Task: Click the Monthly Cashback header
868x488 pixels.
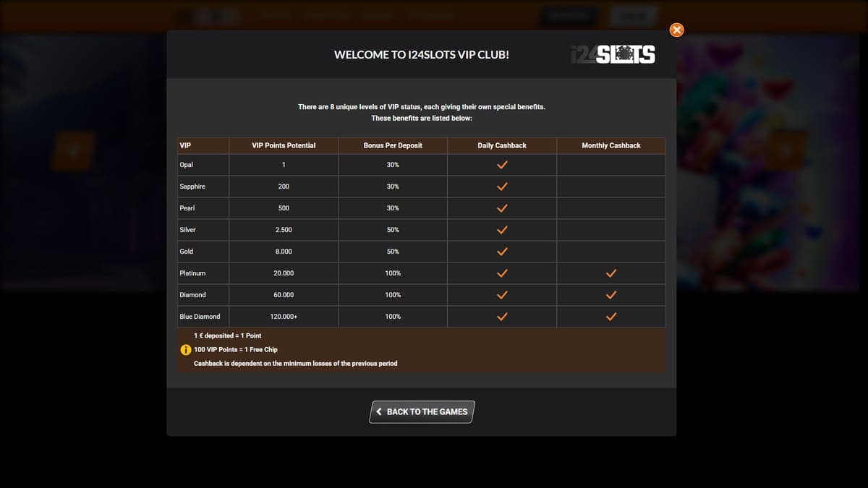Action: click(x=611, y=145)
